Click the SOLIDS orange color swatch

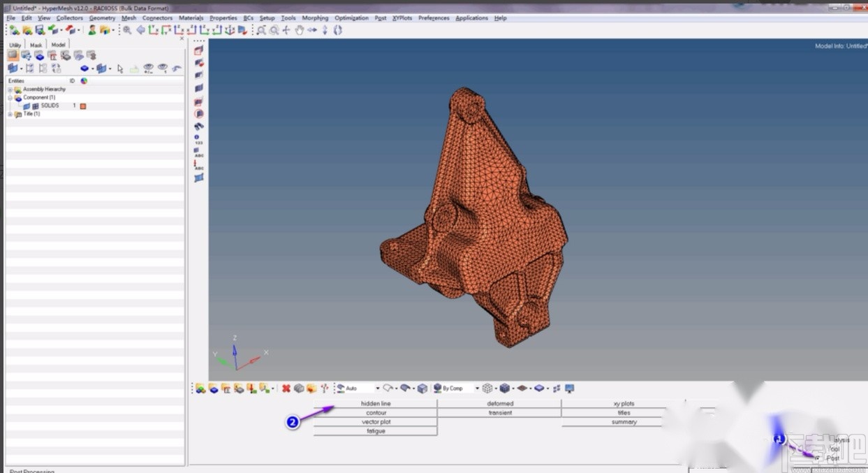82,106
